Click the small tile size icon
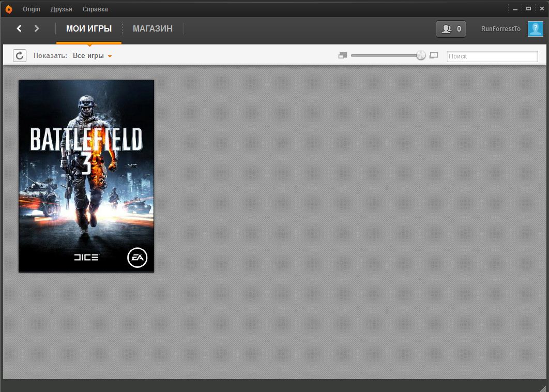 343,55
